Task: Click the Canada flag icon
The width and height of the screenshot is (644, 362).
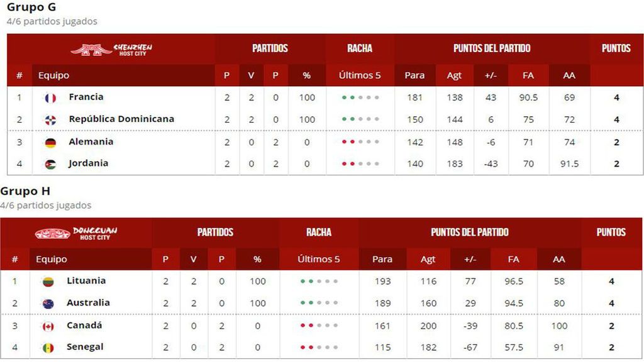Action: tap(48, 326)
